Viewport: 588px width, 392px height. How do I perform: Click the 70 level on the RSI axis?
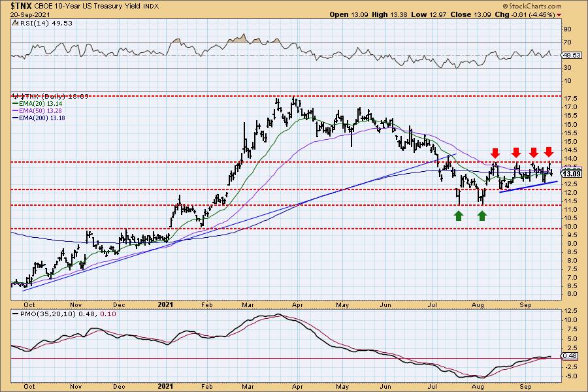click(567, 42)
